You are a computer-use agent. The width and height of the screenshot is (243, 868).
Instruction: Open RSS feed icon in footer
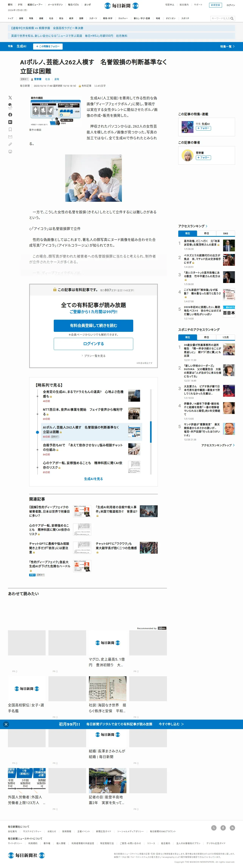[232, 828]
